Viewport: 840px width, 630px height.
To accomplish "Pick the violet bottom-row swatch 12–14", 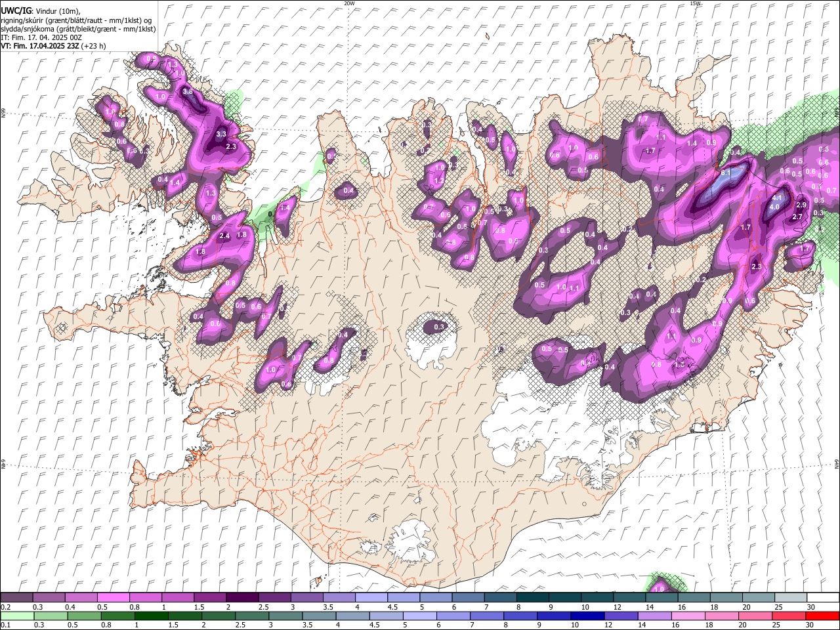I will pyautogui.click(x=621, y=616).
